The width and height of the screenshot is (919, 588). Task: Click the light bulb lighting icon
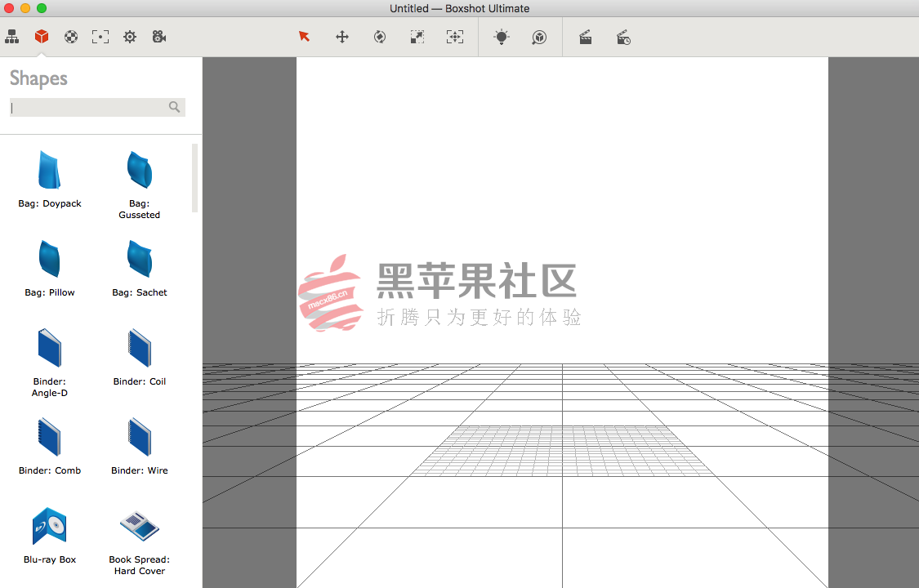tap(501, 37)
